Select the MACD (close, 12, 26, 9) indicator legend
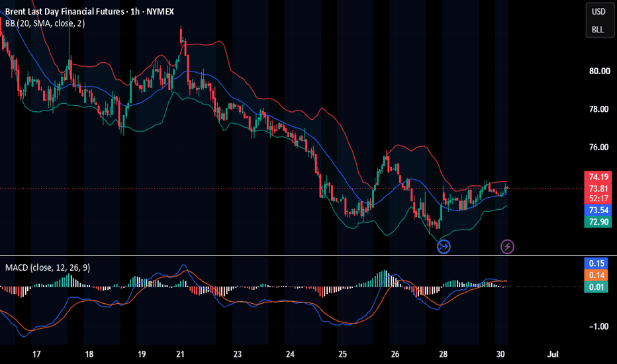This screenshot has width=617, height=364. pos(48,267)
